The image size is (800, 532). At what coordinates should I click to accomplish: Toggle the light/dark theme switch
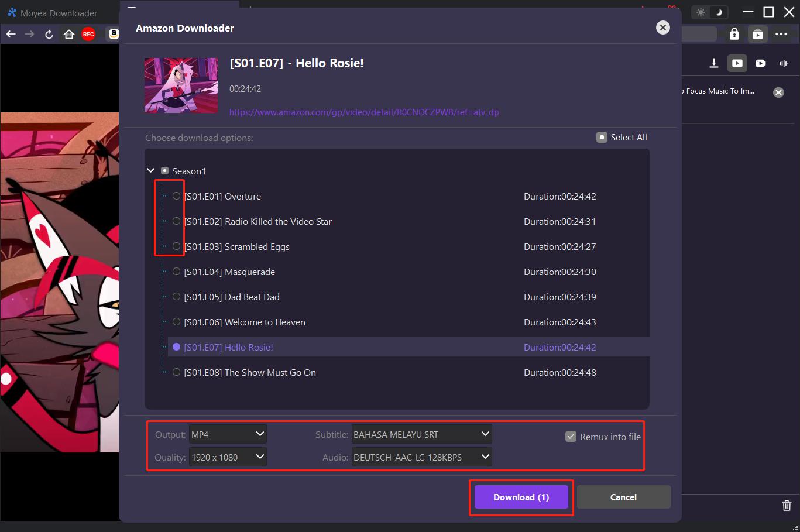click(709, 12)
